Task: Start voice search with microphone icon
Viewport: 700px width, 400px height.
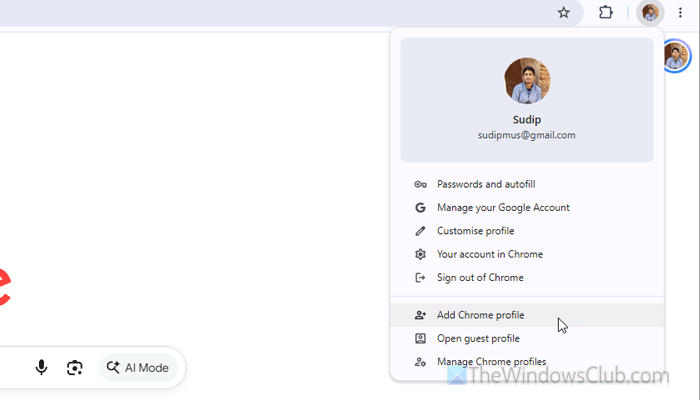Action: 41,367
